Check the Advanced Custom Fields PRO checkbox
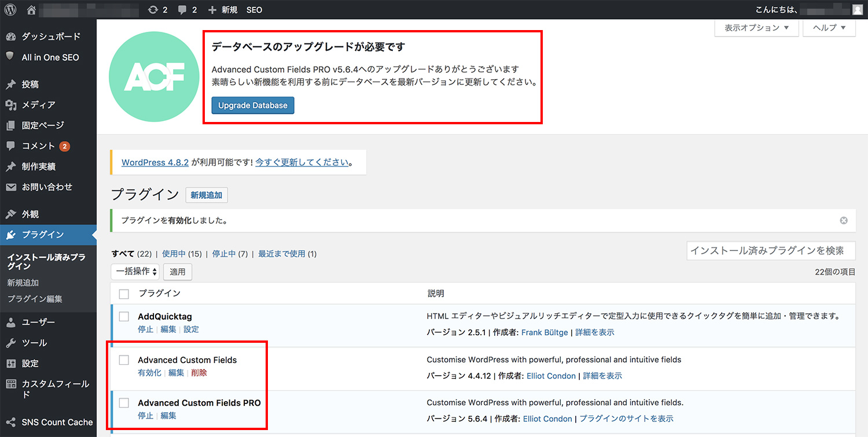The image size is (868, 437). click(124, 402)
